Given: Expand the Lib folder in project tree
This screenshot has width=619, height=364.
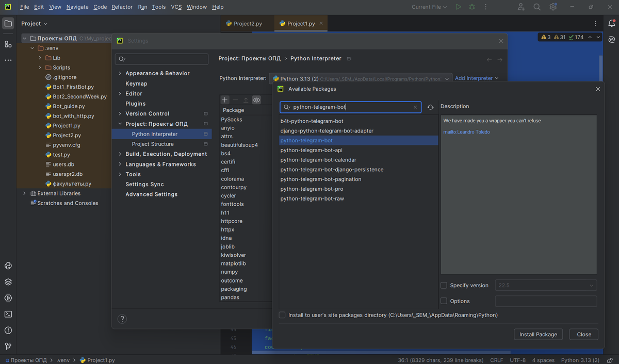Looking at the screenshot, I should coord(40,58).
